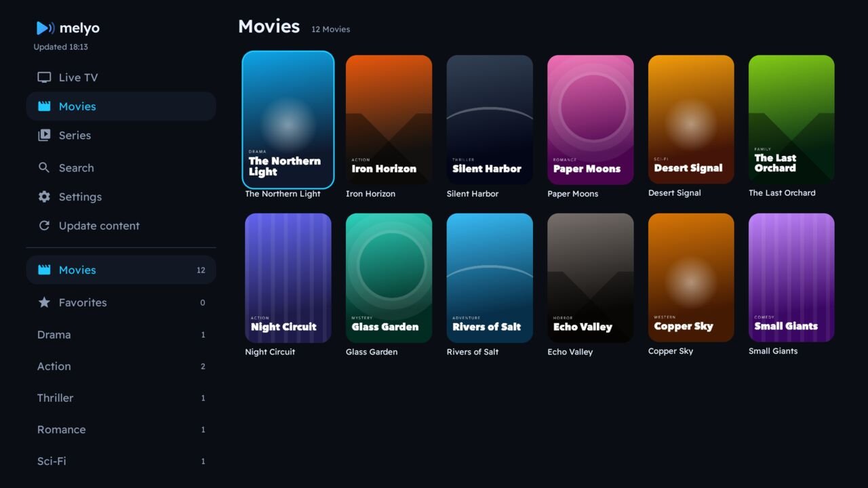Click the 'Echo Valley' caption below poster
The width and height of the screenshot is (868, 488).
point(570,352)
